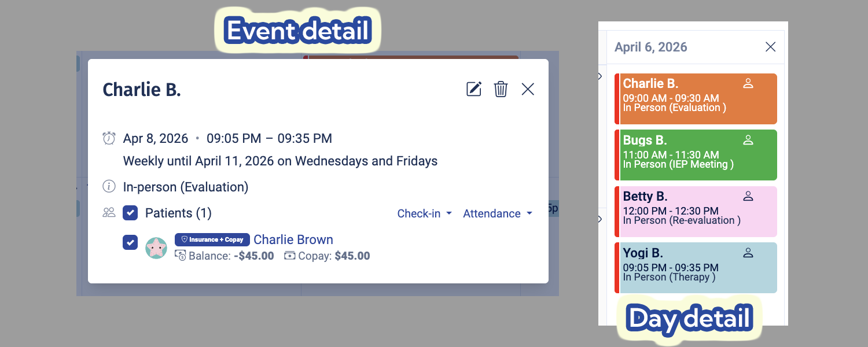
Task: Open the Check-in dropdown
Action: pyautogui.click(x=424, y=213)
